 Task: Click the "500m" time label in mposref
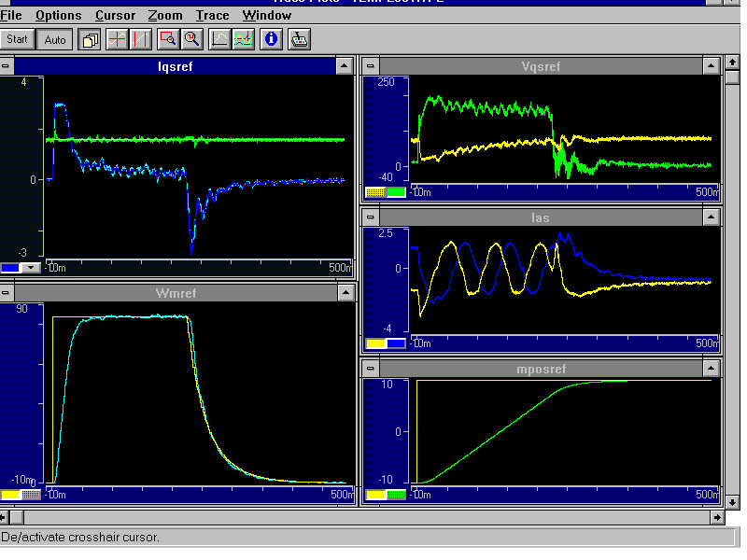click(x=707, y=495)
